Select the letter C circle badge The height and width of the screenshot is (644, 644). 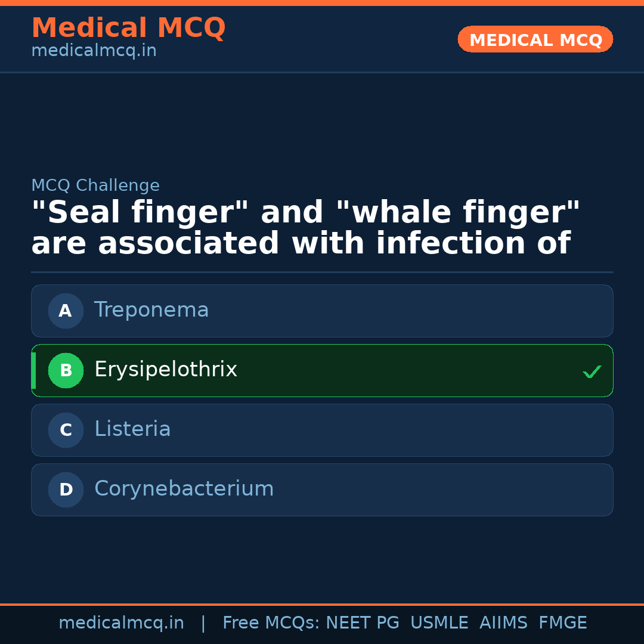coord(66,430)
